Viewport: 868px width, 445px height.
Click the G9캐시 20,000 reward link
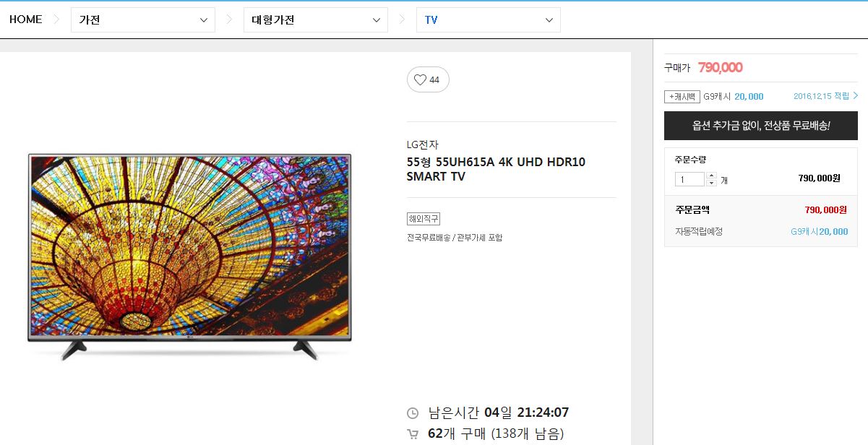pyautogui.click(x=734, y=96)
